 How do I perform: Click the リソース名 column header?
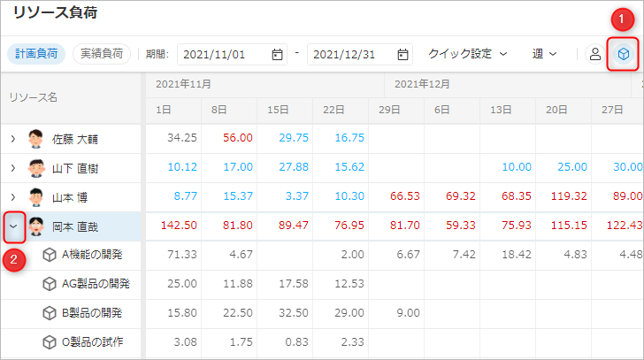tap(34, 96)
